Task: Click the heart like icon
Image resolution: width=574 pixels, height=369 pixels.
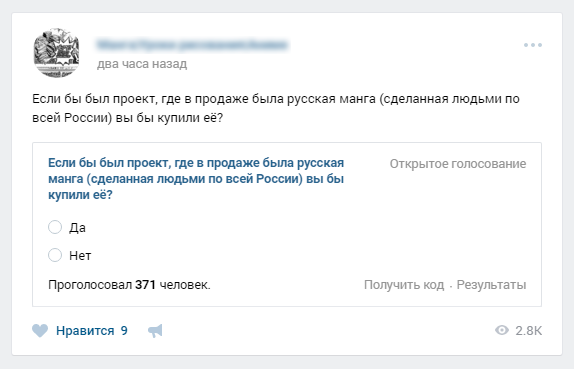Action: [40, 331]
